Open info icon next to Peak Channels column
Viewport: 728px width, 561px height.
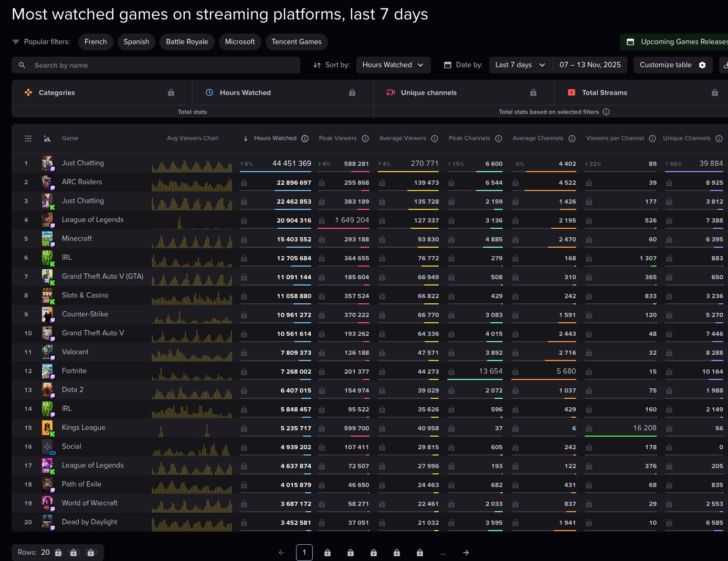point(499,139)
